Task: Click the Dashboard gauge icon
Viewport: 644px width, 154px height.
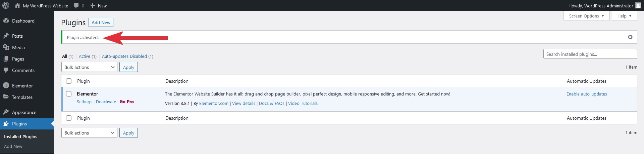Action: pos(6,21)
